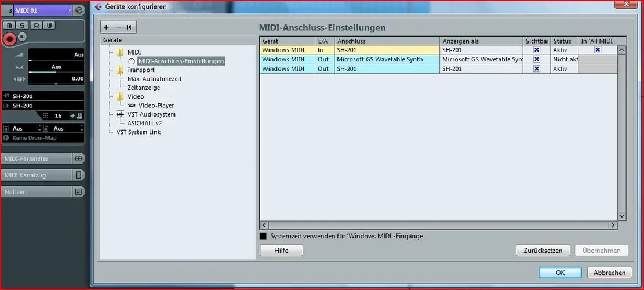Image resolution: width=644 pixels, height=290 pixels.
Task: Click the table's vertical scroll down arrow
Action: click(x=621, y=216)
